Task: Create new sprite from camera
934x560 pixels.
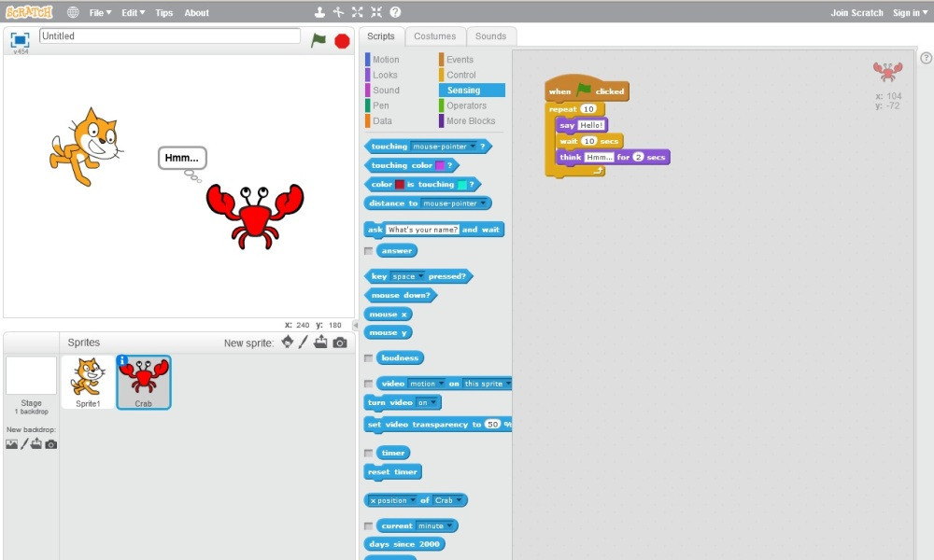Action: [x=340, y=343]
